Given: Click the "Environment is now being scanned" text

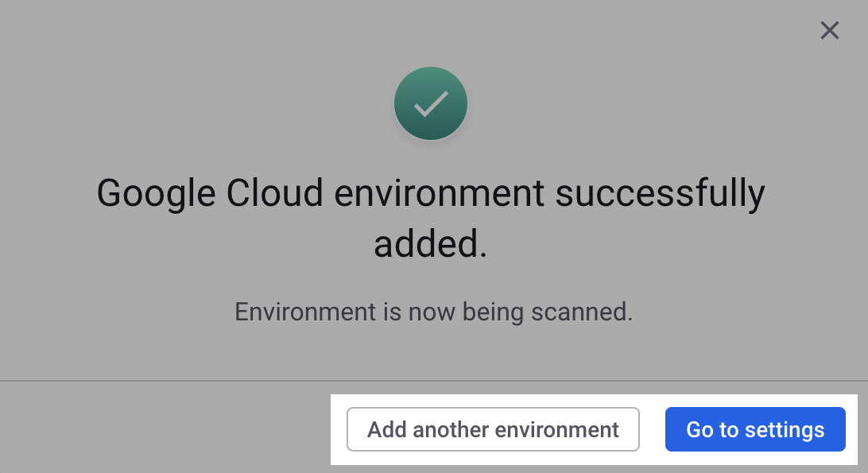Looking at the screenshot, I should [433, 312].
